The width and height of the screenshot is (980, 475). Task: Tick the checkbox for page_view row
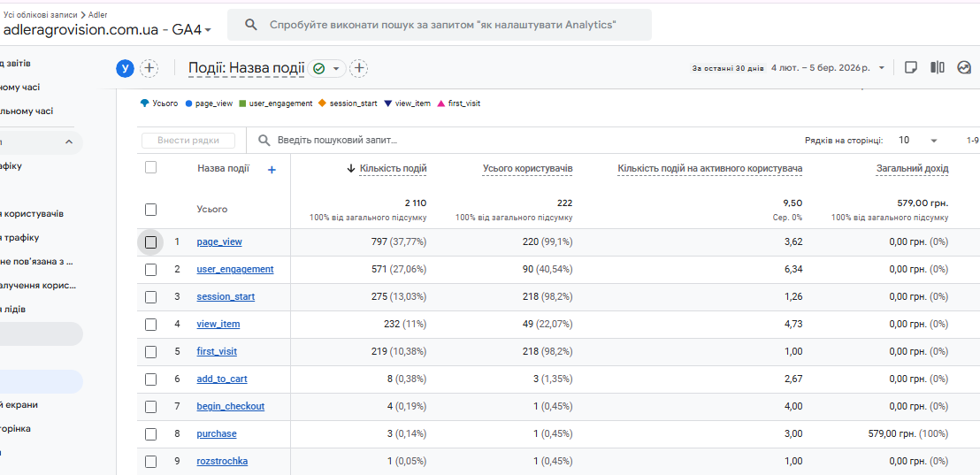click(150, 242)
